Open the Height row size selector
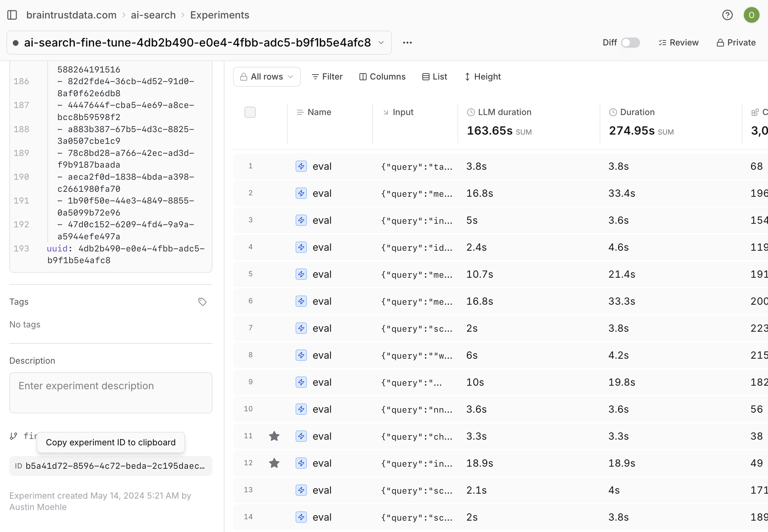Viewport: 768px width, 532px height. point(482,77)
